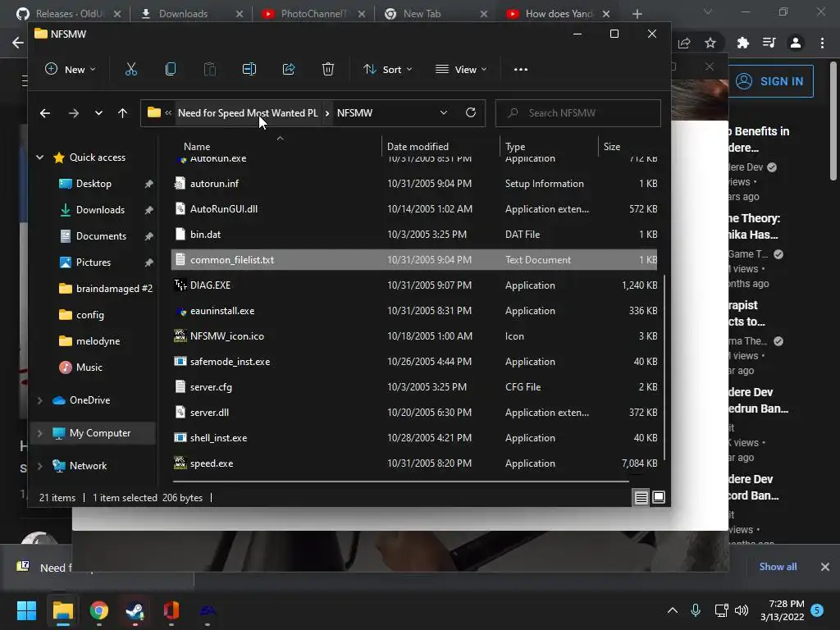Click Chrome extensions puzzle icon
840x630 pixels.
pos(743,43)
